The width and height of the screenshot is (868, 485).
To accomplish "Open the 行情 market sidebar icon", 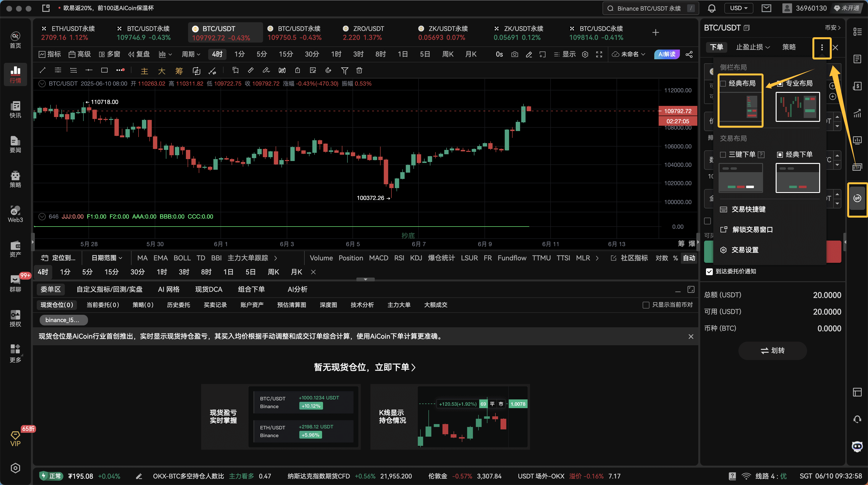I will click(x=15, y=74).
